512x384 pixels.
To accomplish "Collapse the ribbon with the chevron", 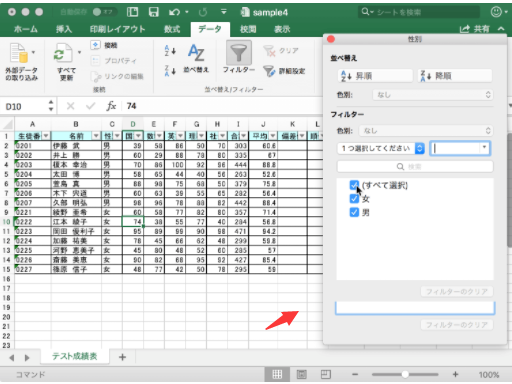I will point(501,29).
